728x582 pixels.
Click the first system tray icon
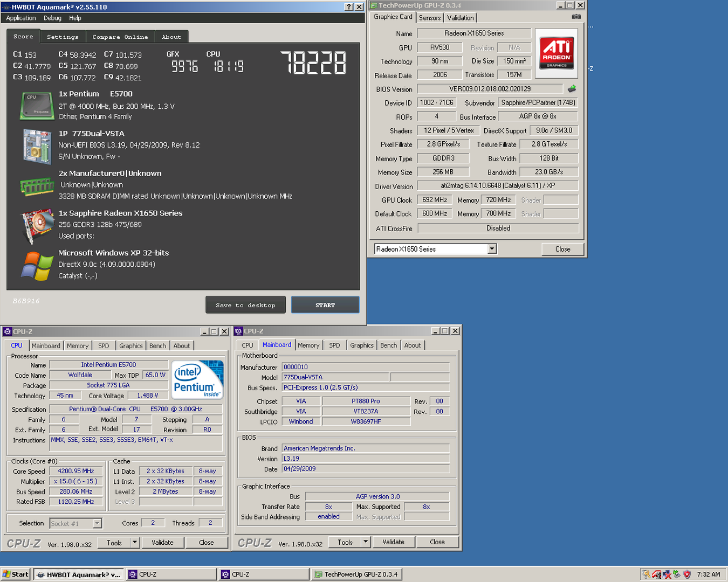[x=646, y=574]
